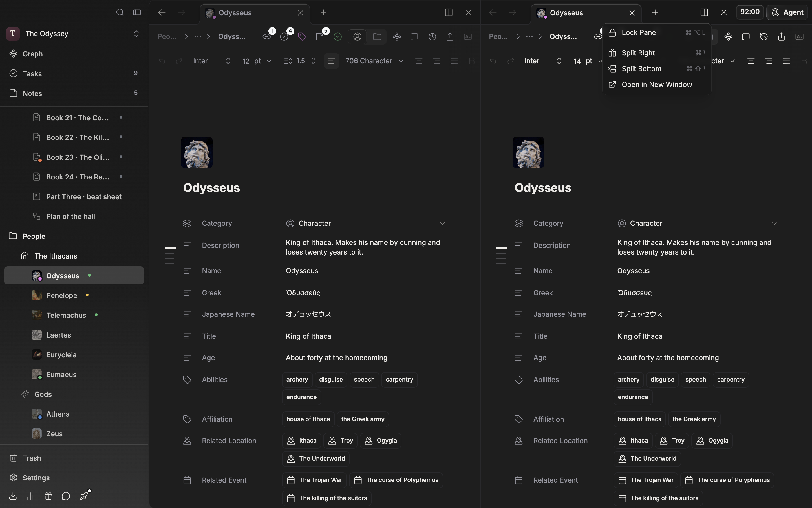812x508 pixels.
Task: Open the statistics bar chart icon
Action: (30, 496)
